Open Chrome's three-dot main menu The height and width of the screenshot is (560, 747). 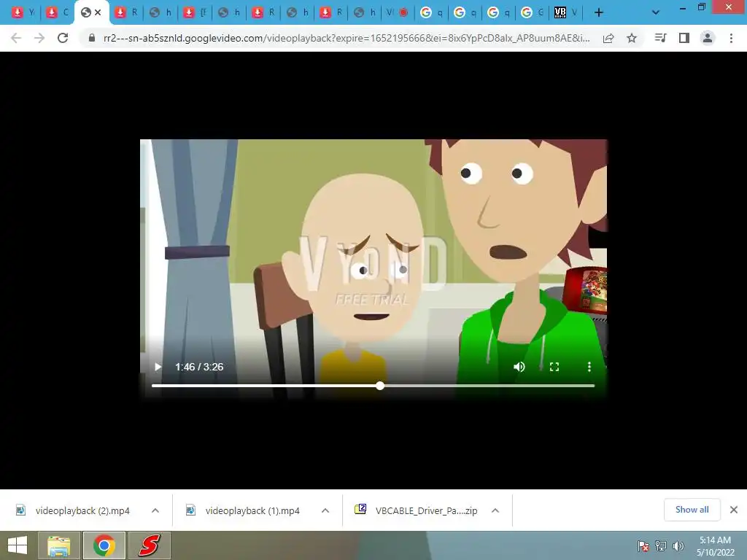coord(731,38)
